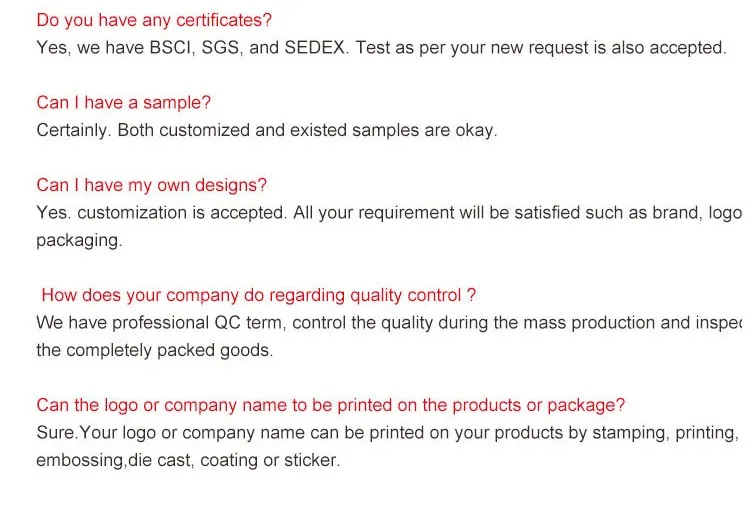
Task: Click the word 'packaging.' under the designs answer
Action: 79,241
